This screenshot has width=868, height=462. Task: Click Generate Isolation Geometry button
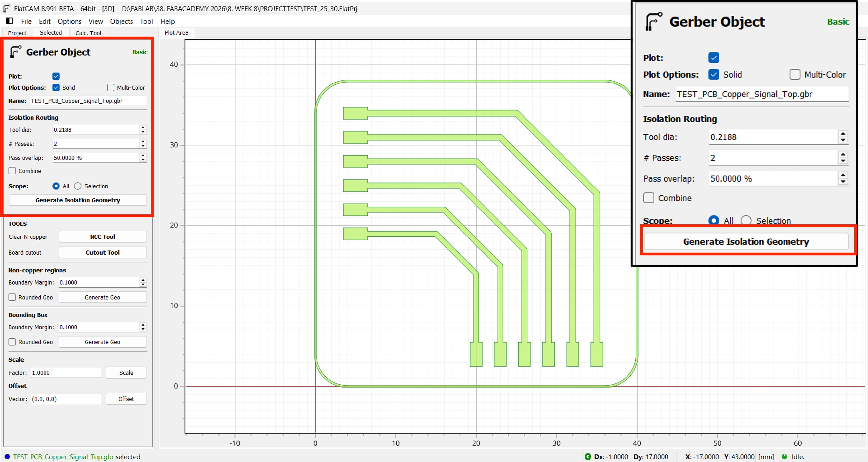pos(78,200)
